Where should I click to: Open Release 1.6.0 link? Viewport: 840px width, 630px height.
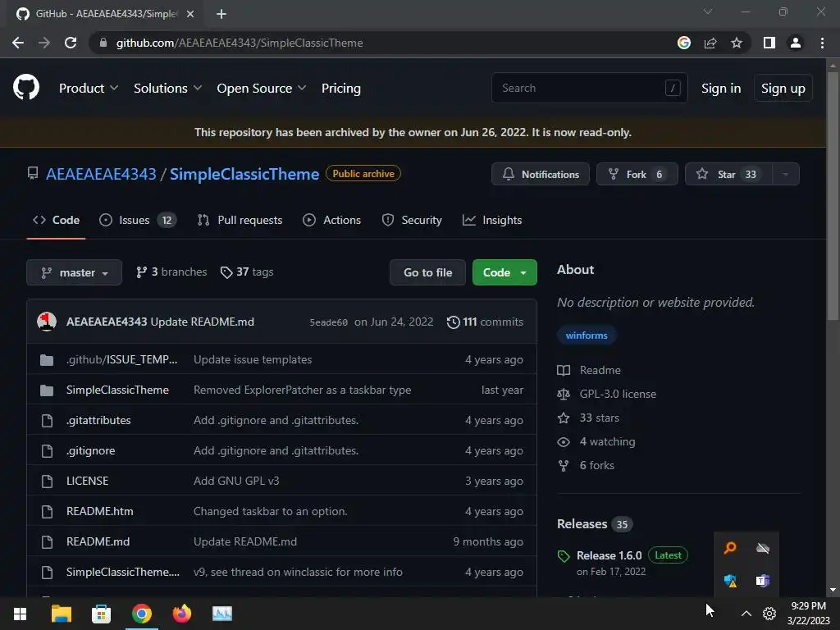click(609, 555)
